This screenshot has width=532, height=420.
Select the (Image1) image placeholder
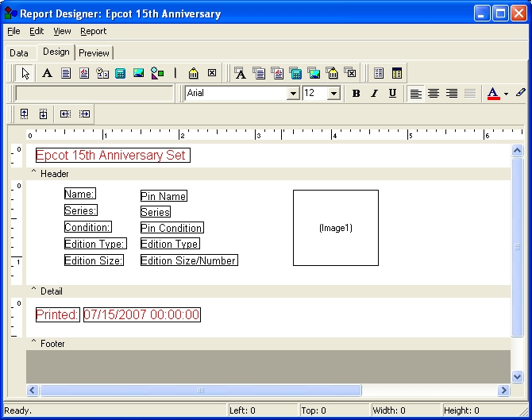tap(336, 228)
